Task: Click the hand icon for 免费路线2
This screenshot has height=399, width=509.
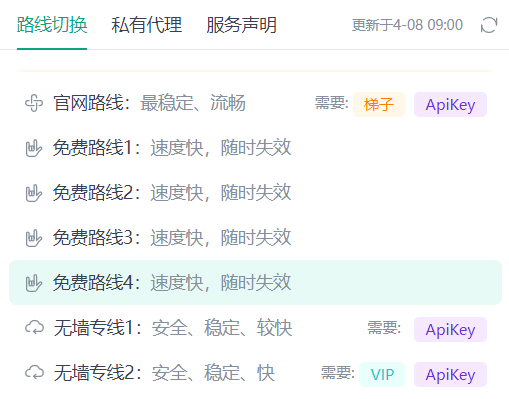Action: [x=34, y=193]
